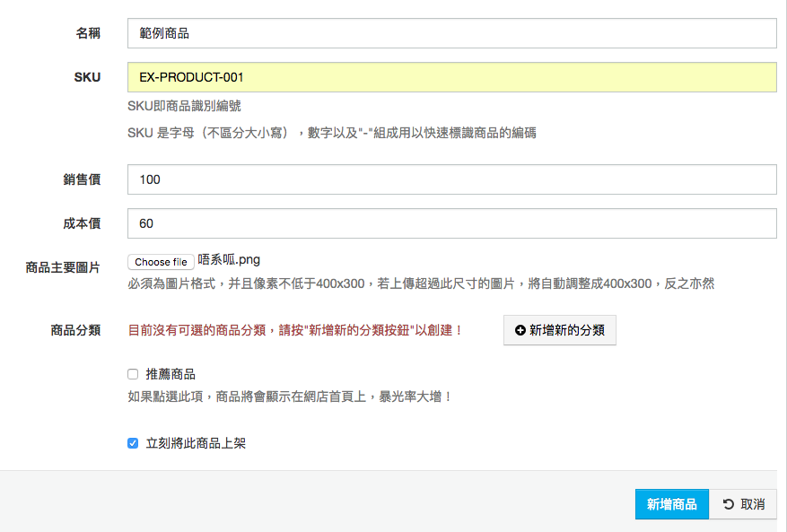Click the 銷售價 field label
This screenshot has width=787, height=532.
coord(82,179)
